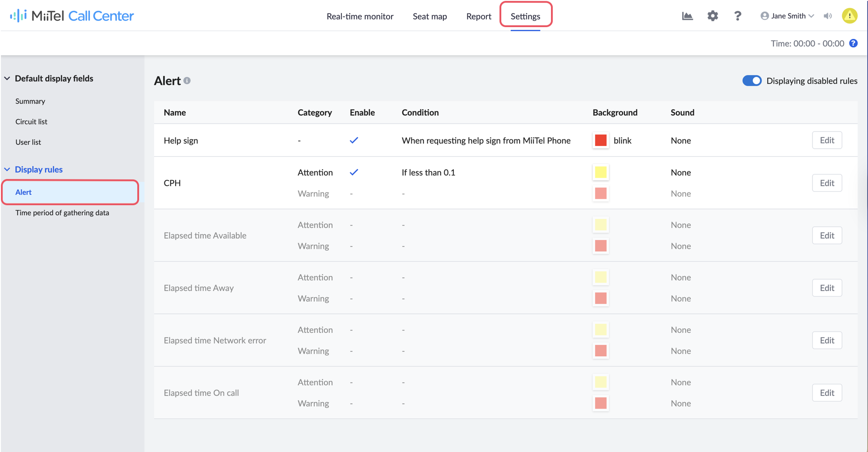
Task: Collapse the Display rules section
Action: [x=7, y=169]
